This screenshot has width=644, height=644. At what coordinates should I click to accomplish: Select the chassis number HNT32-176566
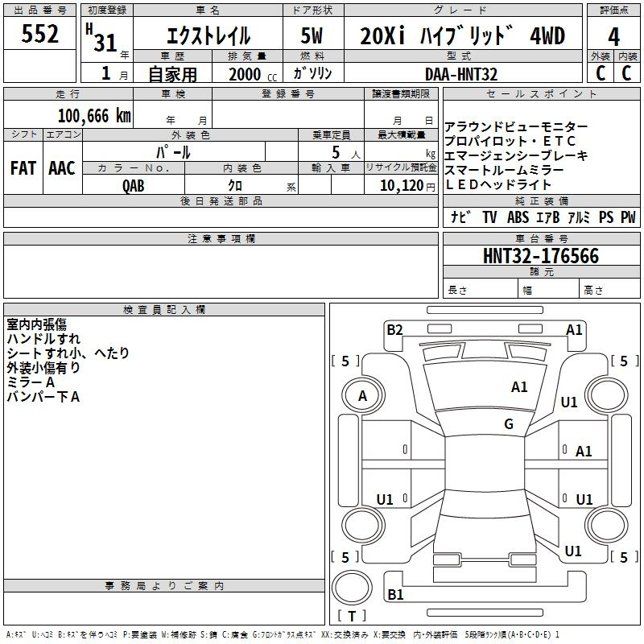click(x=541, y=256)
